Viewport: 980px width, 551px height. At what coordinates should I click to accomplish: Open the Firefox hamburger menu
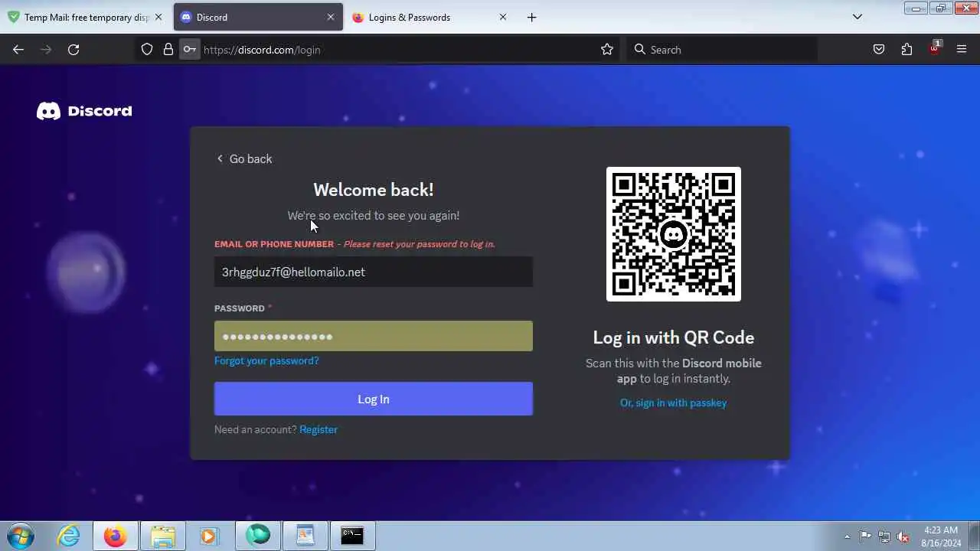point(962,50)
